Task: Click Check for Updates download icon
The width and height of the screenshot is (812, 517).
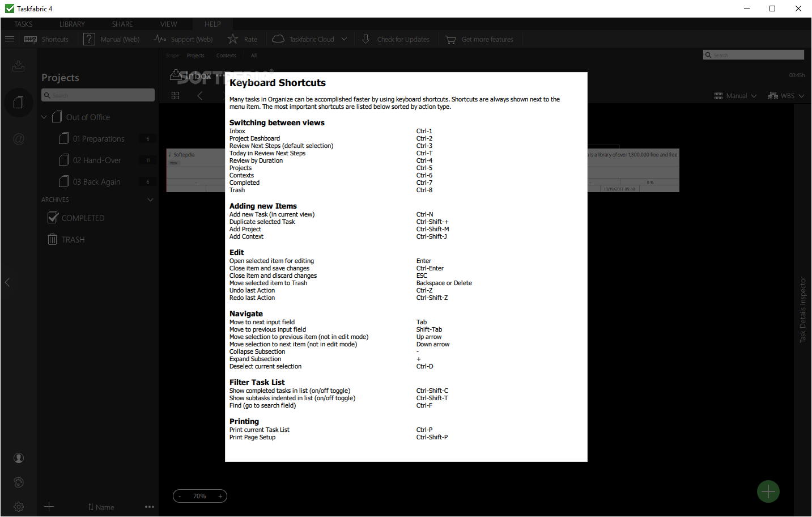Action: 366,39
